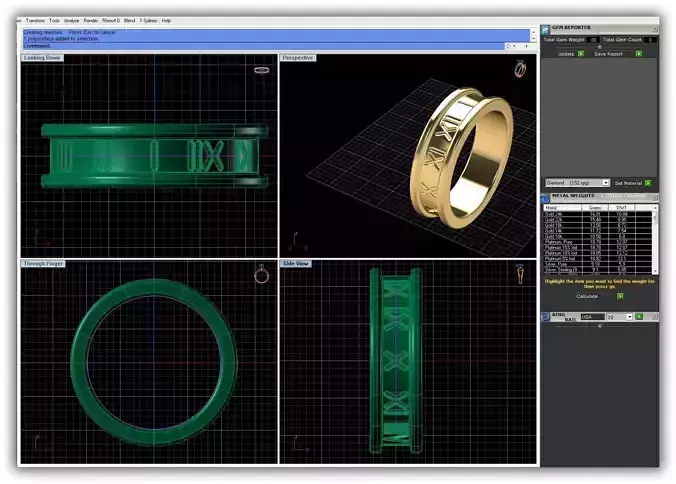Open the Analyze menu
The image size is (676, 484).
click(x=72, y=20)
